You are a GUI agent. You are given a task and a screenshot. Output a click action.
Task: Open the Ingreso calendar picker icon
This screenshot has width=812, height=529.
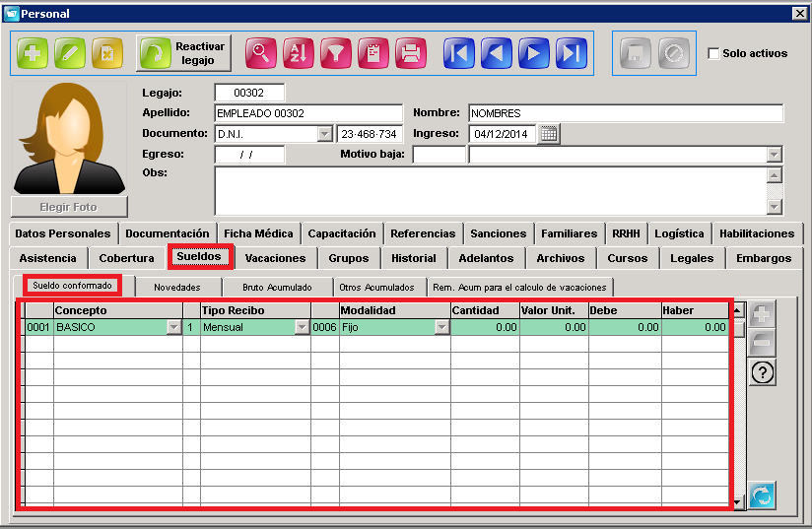tap(549, 134)
